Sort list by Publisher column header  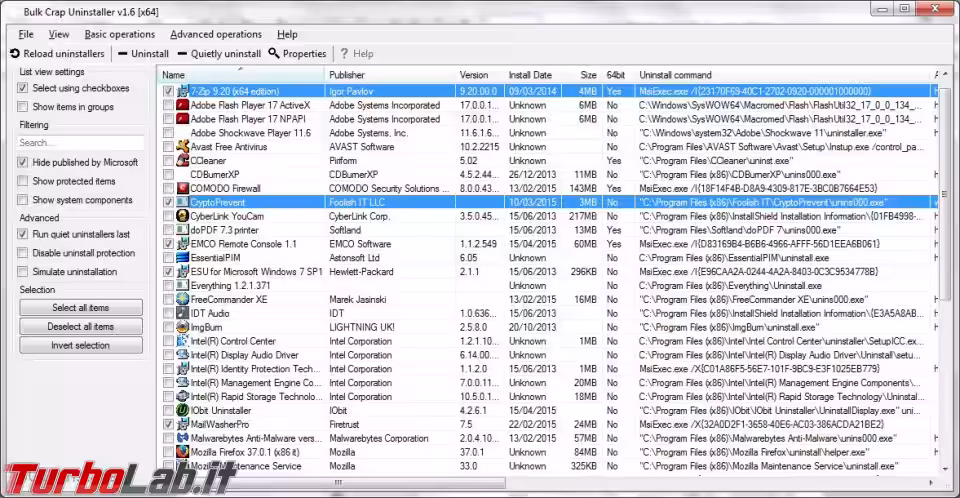pyautogui.click(x=389, y=75)
